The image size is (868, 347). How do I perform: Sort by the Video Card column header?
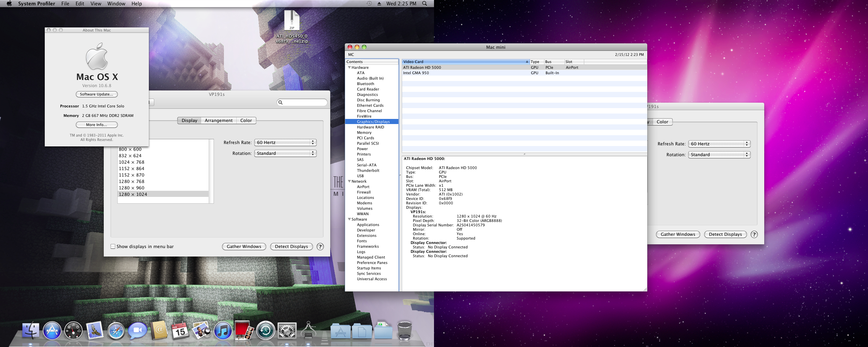(x=466, y=62)
